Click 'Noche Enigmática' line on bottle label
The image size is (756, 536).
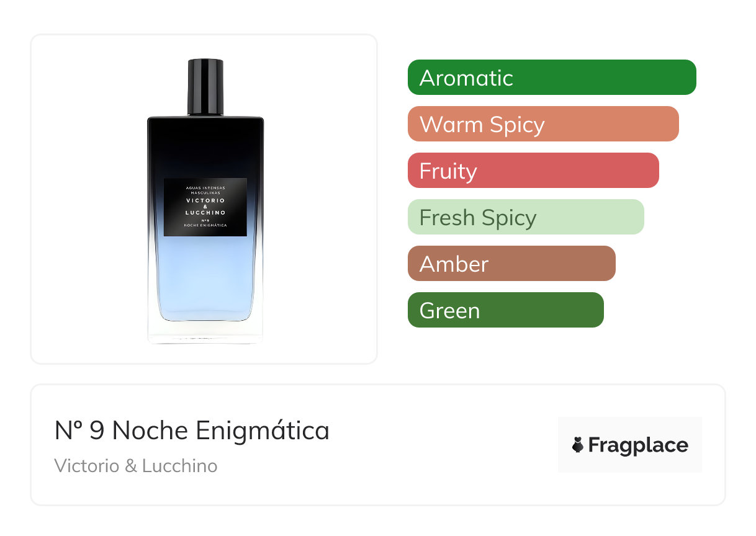[x=205, y=225]
